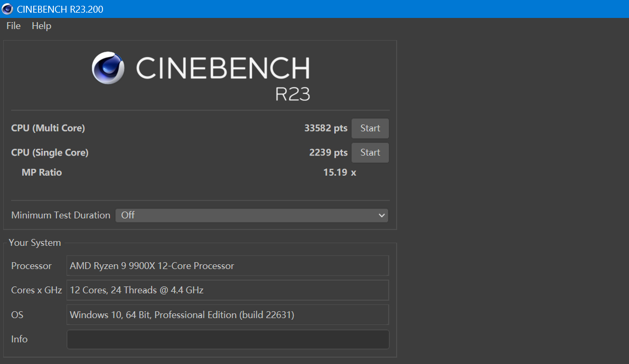The height and width of the screenshot is (364, 629).
Task: Open the Help menu
Action: [x=41, y=26]
